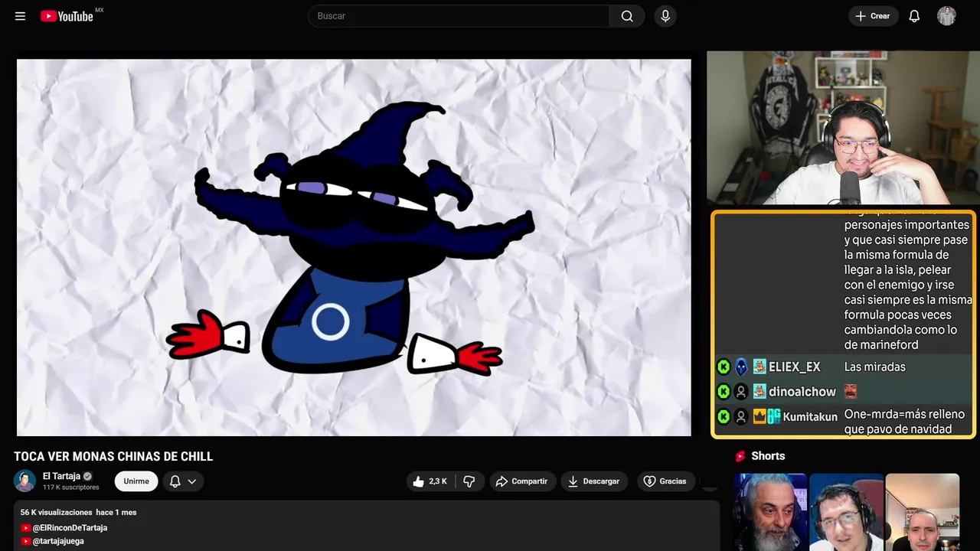Click video title TOCA VER MONAS CHINAS
The image size is (980, 551).
(x=113, y=457)
